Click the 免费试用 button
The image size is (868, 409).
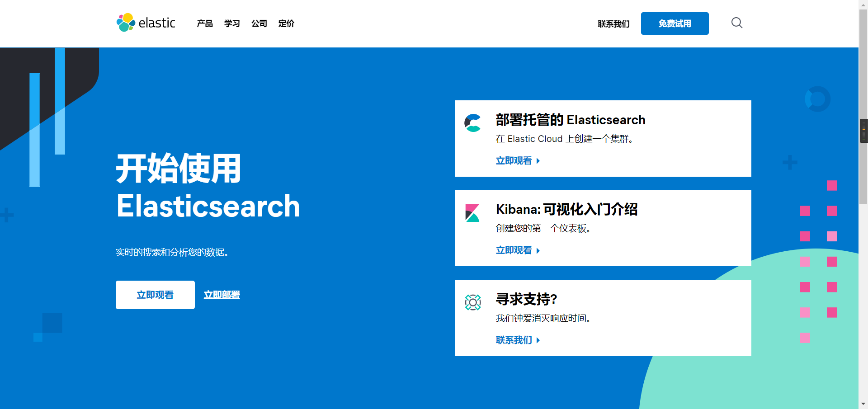pyautogui.click(x=675, y=24)
